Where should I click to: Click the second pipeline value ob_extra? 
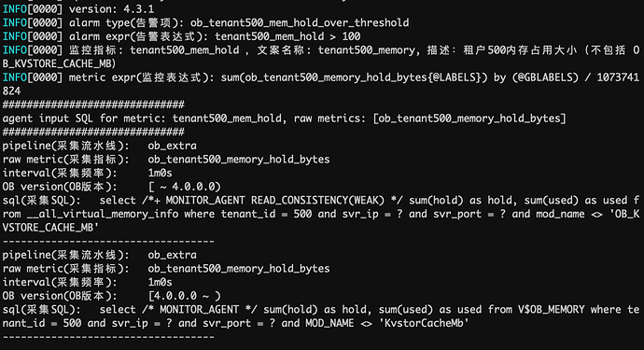click(172, 255)
